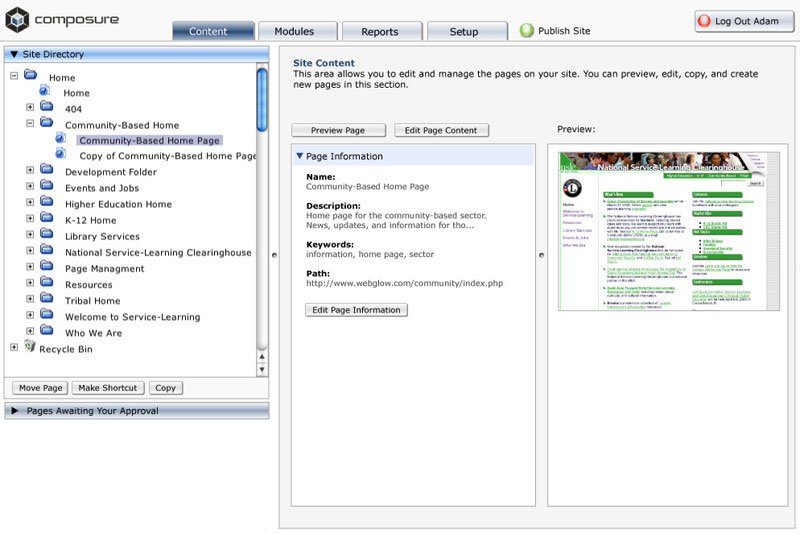Collapse the Site Directory panel header
The height and width of the screenshot is (534, 800).
point(14,54)
